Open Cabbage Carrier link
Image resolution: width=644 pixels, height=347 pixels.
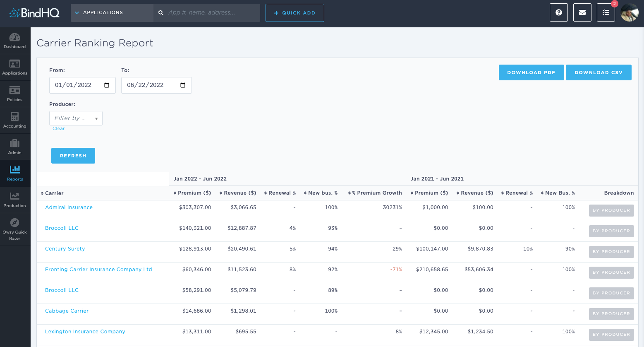tap(67, 311)
